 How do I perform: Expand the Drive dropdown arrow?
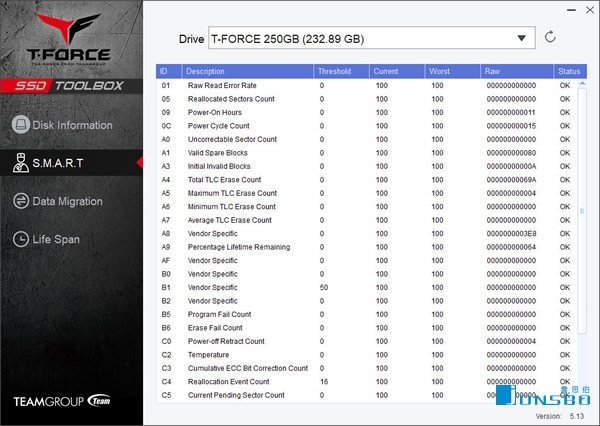(521, 38)
